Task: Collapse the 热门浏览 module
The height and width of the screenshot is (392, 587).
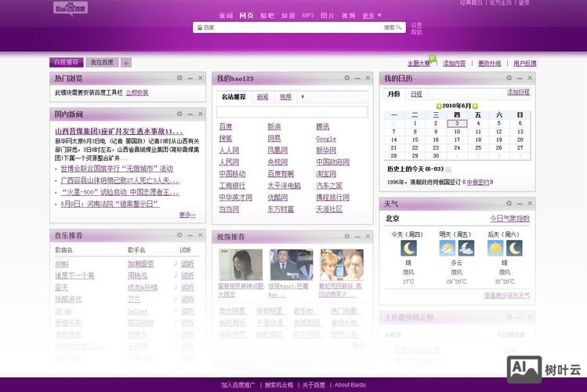Action: [x=190, y=78]
